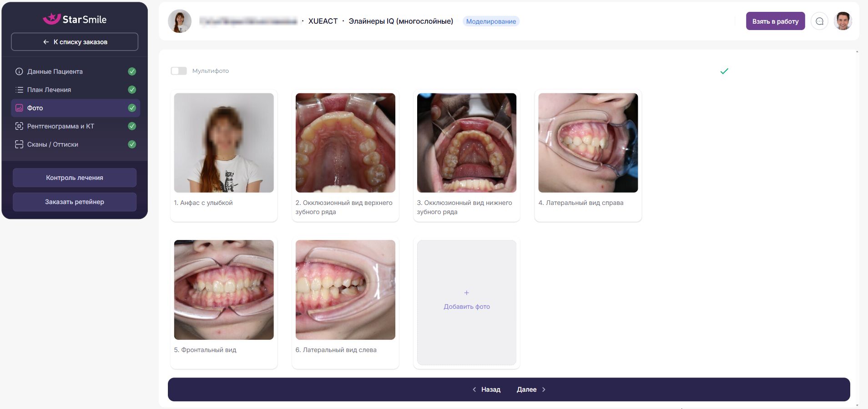Click the green checkmark above the photos
Screen dimensions: 868x409
(x=724, y=71)
